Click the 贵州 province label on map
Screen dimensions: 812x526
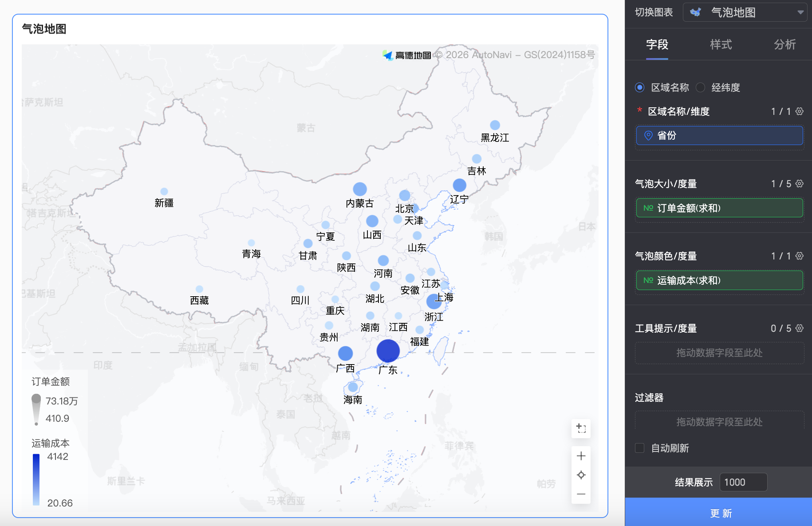[x=329, y=337]
